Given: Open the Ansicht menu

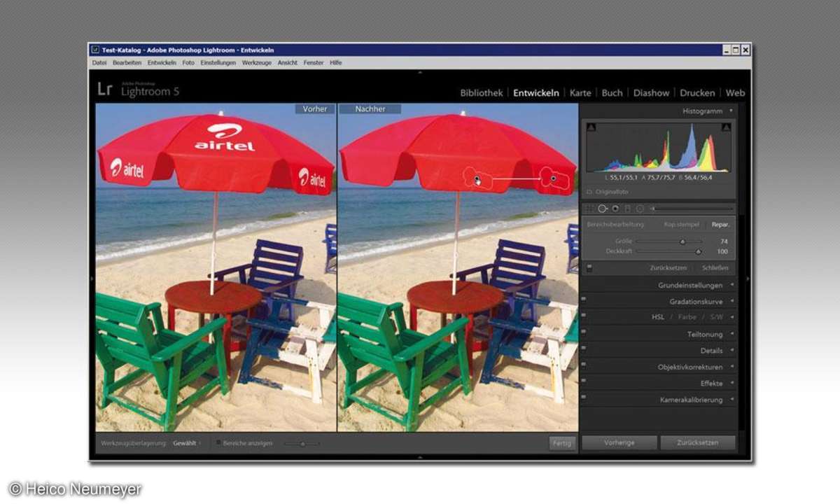Looking at the screenshot, I should coord(288,62).
